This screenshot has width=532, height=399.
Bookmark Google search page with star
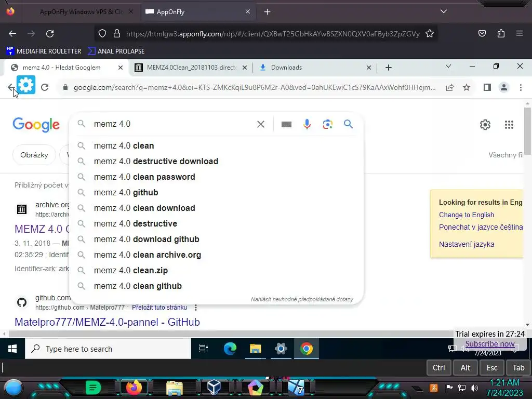click(467, 87)
